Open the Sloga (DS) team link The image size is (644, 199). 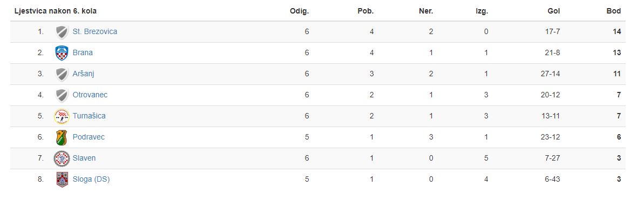point(91,180)
